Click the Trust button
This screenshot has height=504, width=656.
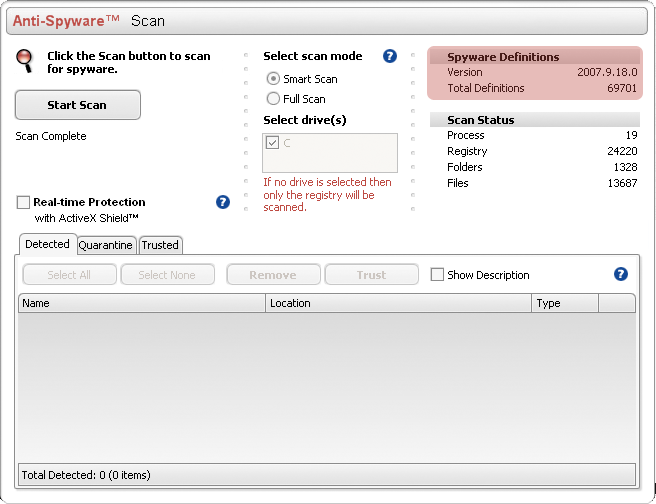point(371,275)
